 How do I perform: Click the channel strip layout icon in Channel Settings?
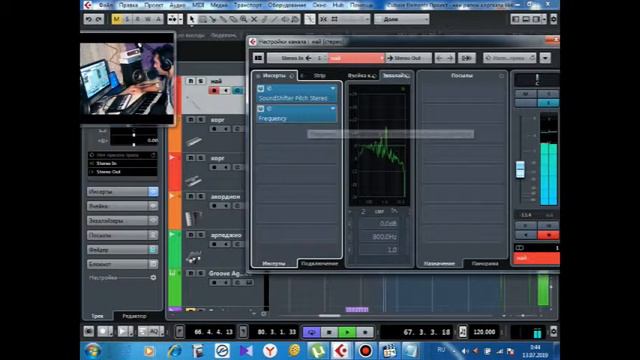coord(258,58)
